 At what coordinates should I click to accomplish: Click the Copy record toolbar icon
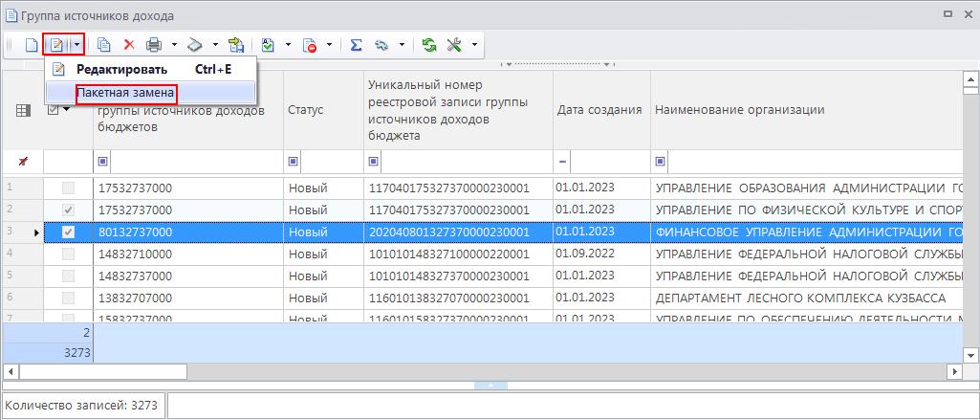tap(104, 45)
